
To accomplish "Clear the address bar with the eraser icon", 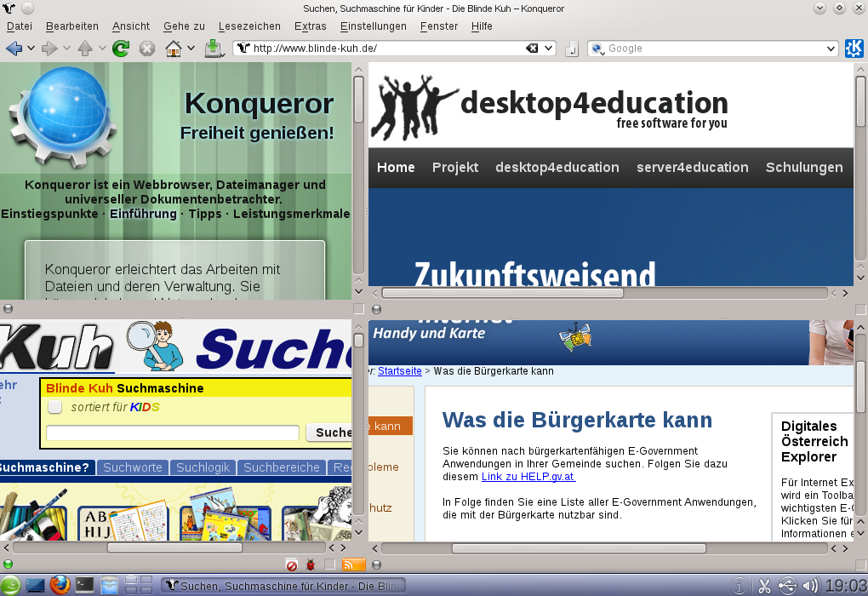I will point(531,49).
